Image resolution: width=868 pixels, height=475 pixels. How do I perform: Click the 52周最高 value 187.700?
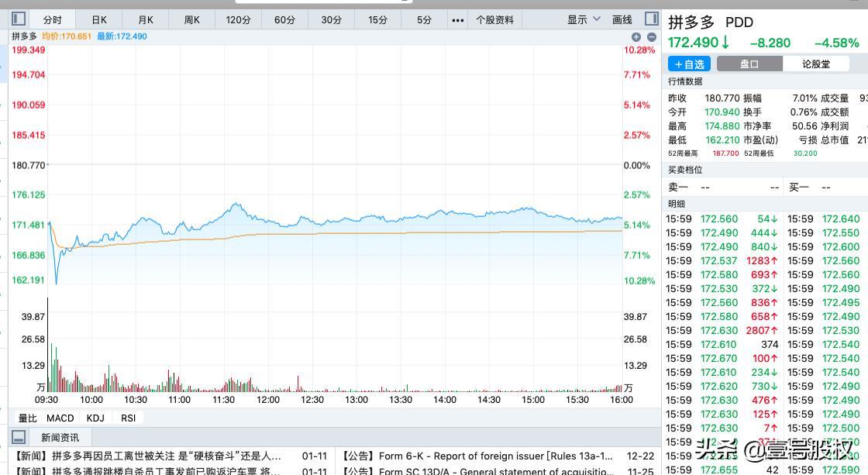click(725, 153)
